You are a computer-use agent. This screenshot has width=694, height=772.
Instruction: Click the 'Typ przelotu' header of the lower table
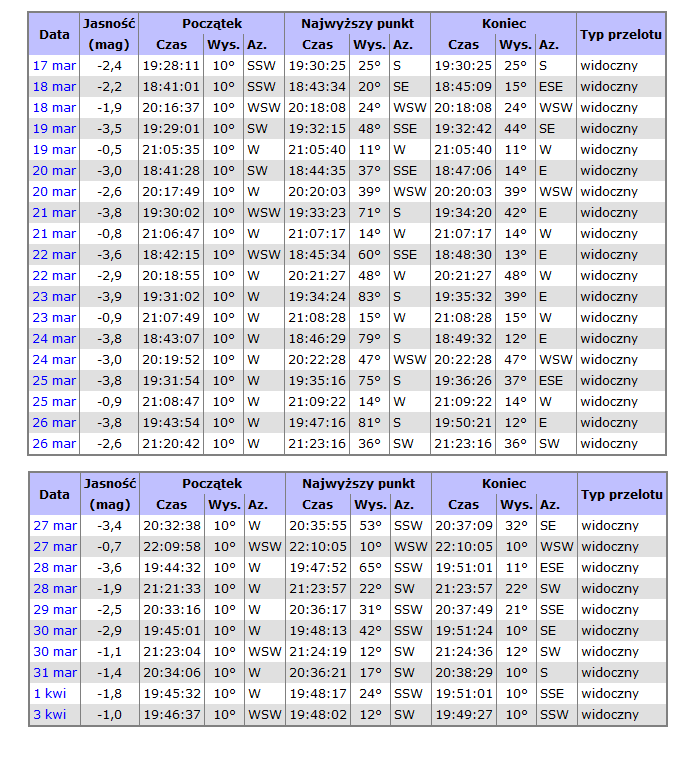point(622,494)
